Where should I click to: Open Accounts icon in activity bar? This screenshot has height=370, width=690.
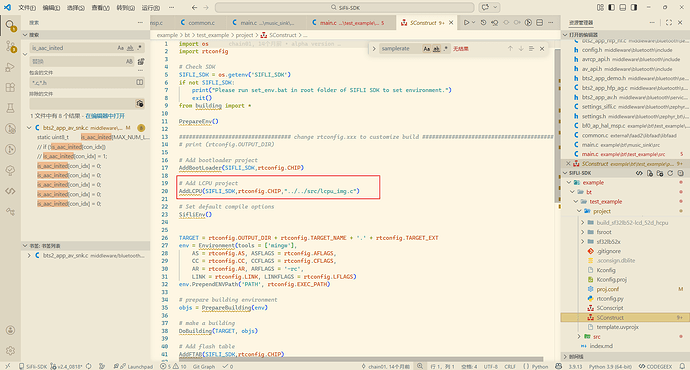[10, 330]
